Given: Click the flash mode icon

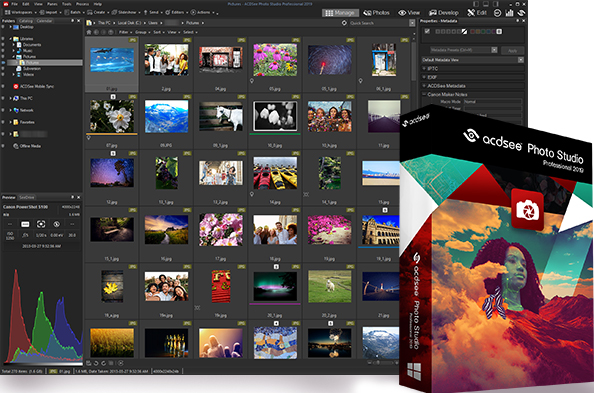Looking at the screenshot, I should coord(56,224).
